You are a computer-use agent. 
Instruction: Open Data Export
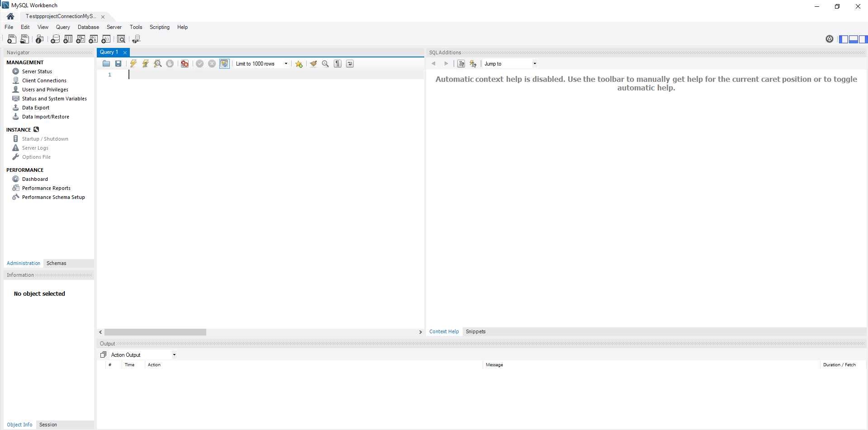pyautogui.click(x=36, y=108)
